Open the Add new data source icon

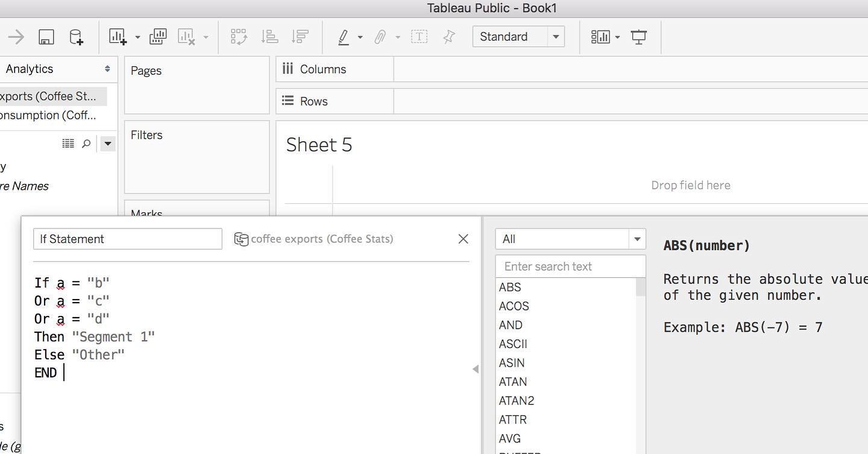pos(76,37)
